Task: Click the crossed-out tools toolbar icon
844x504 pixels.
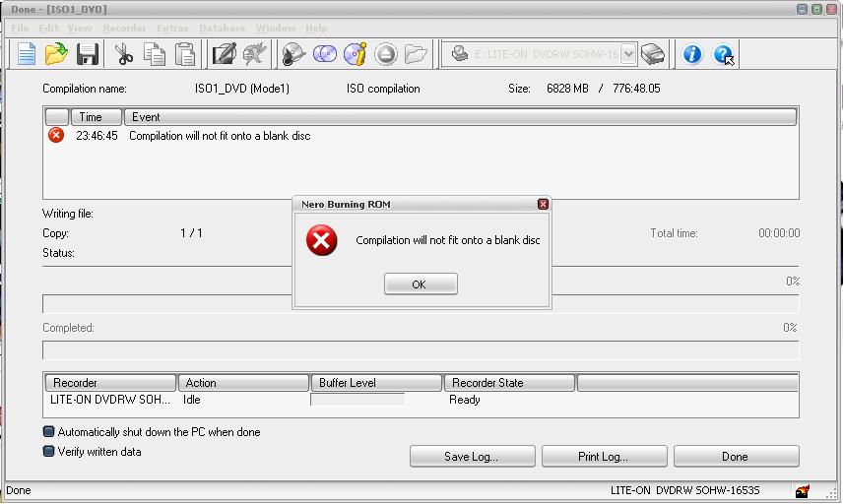Action: 255,54
